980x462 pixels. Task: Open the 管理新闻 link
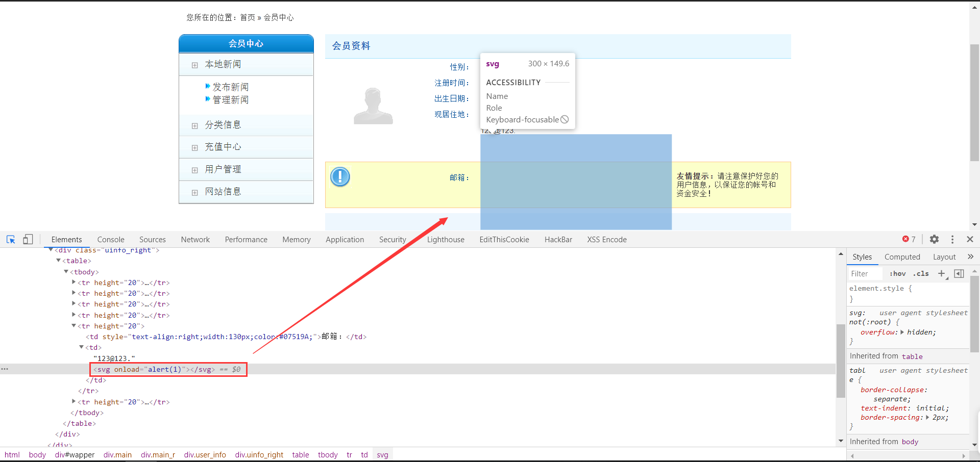pos(230,100)
